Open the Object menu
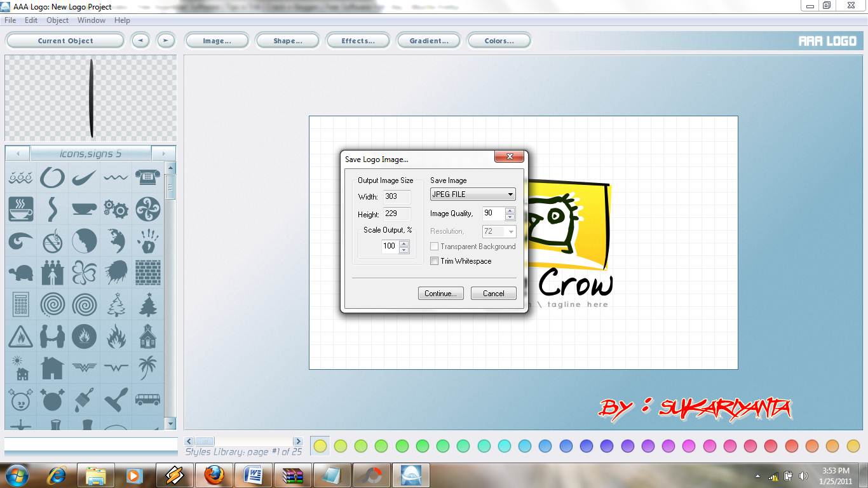The image size is (868, 488). (x=57, y=20)
